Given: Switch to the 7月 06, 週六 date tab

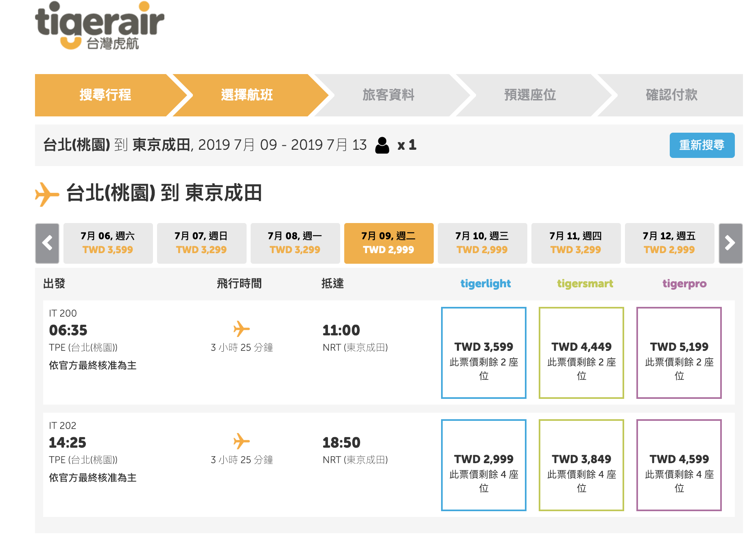Looking at the screenshot, I should pyautogui.click(x=108, y=243).
